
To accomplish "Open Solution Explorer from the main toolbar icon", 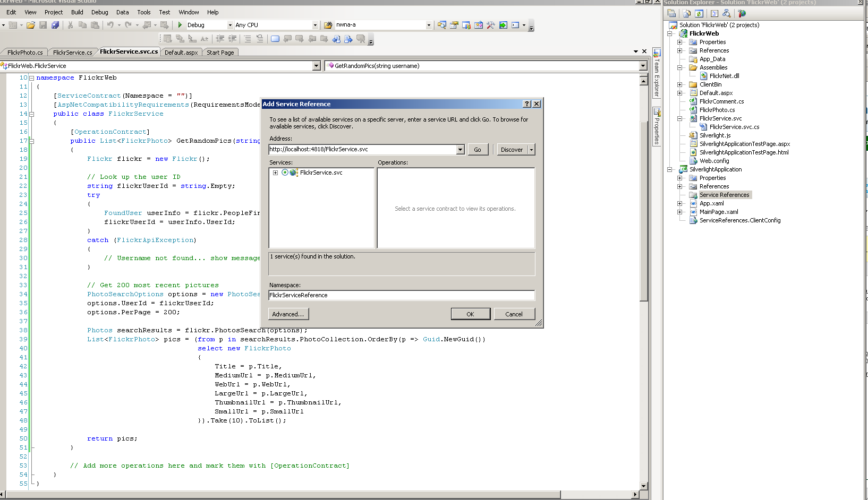I will (x=441, y=25).
